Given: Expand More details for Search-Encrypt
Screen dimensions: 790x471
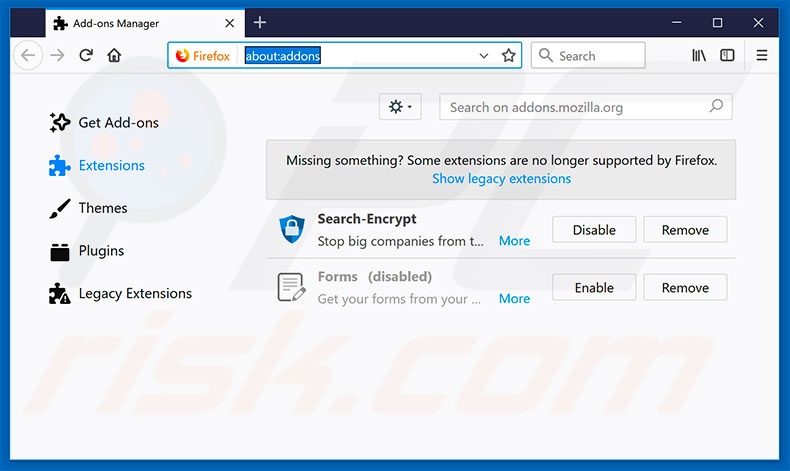Looking at the screenshot, I should 514,241.
